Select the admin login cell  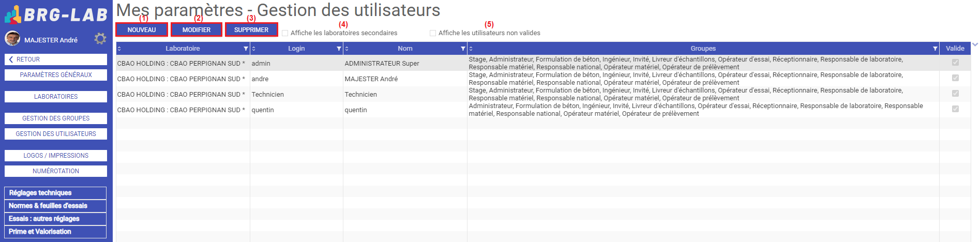[x=296, y=63]
